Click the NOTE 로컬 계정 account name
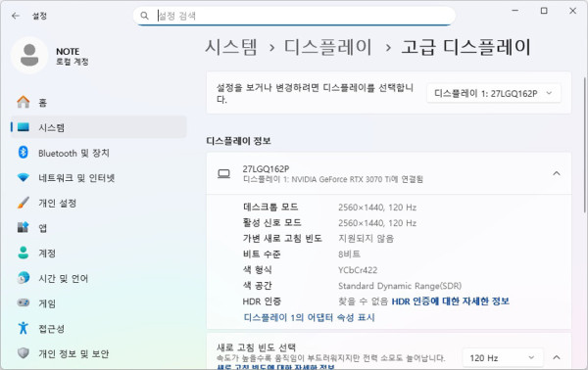Screen dimensions: 588x370 [x=73, y=56]
